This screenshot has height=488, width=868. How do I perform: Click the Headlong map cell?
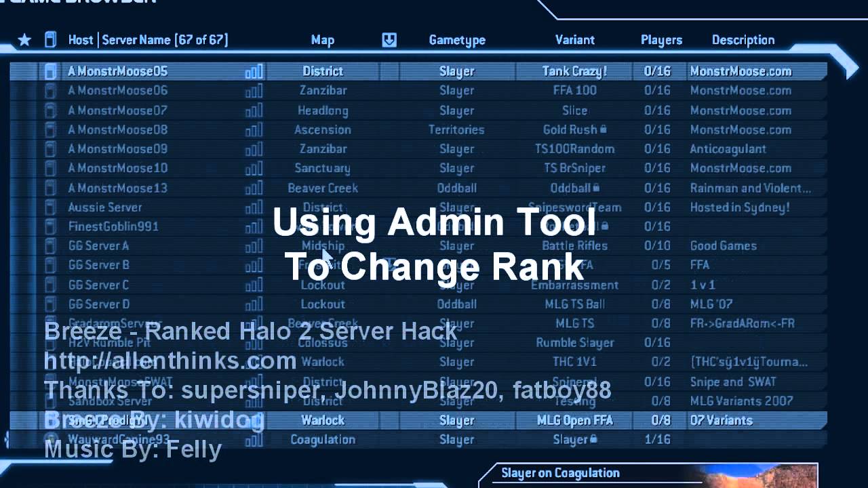(323, 110)
